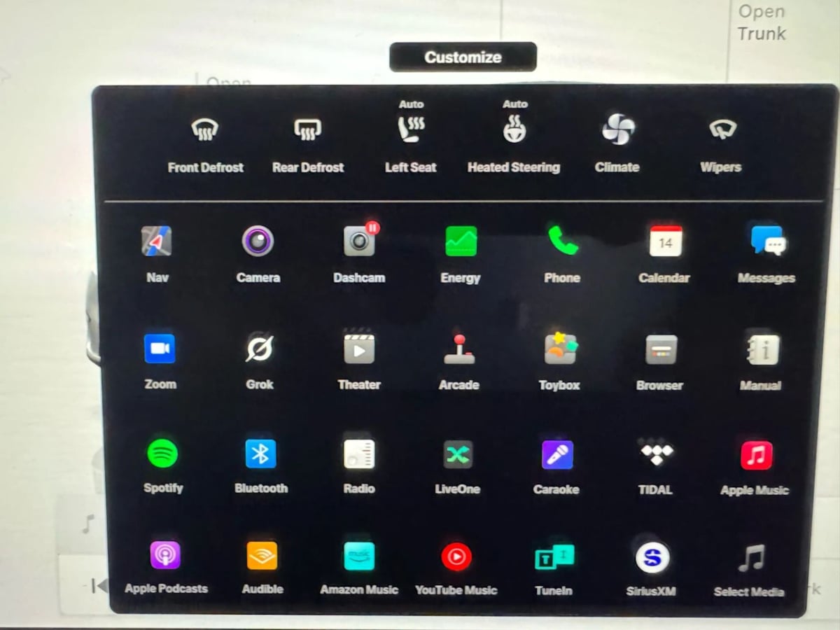Tap the Open Trunk control
Viewport: 840px width, 630px height.
click(762, 22)
